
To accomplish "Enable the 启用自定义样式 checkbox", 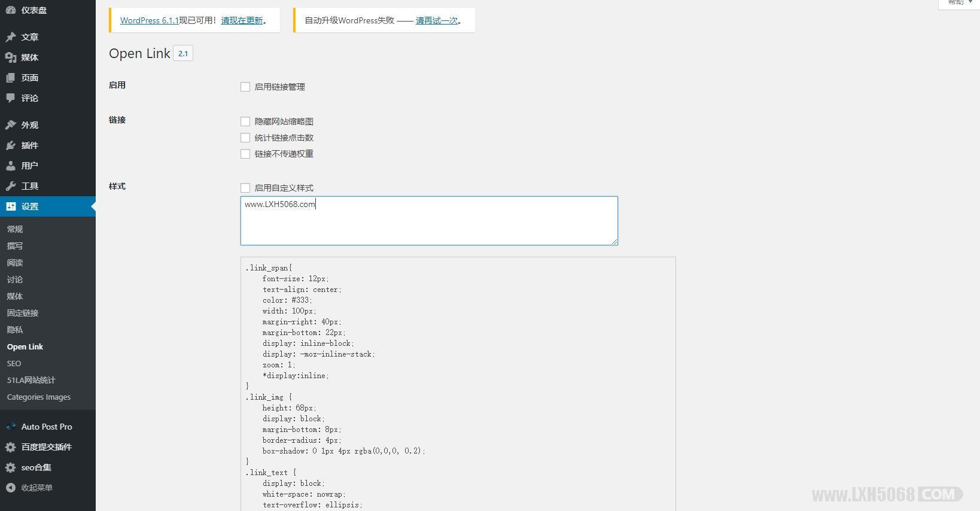I will 245,188.
